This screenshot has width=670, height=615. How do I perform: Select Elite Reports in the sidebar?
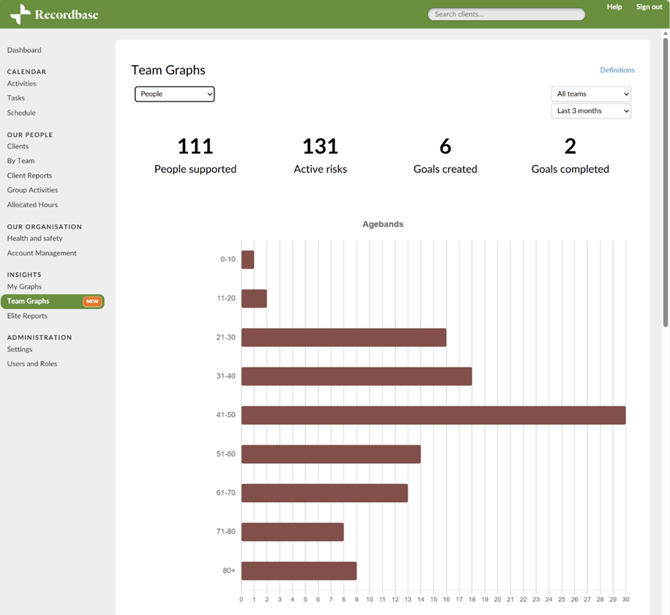(x=27, y=316)
